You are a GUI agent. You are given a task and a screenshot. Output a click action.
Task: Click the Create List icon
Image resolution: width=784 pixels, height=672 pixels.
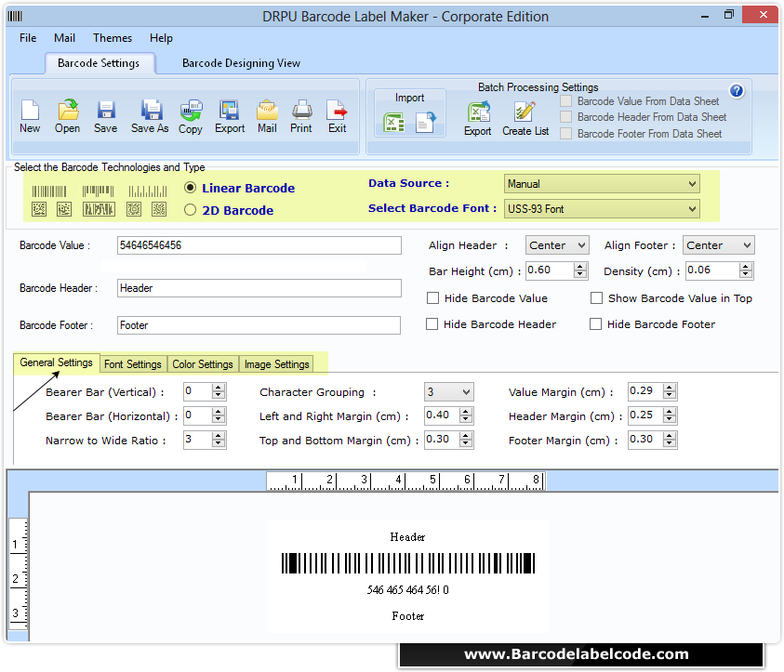click(525, 112)
